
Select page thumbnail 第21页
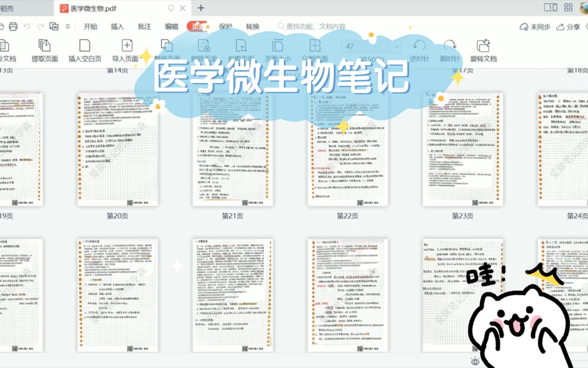(232, 149)
